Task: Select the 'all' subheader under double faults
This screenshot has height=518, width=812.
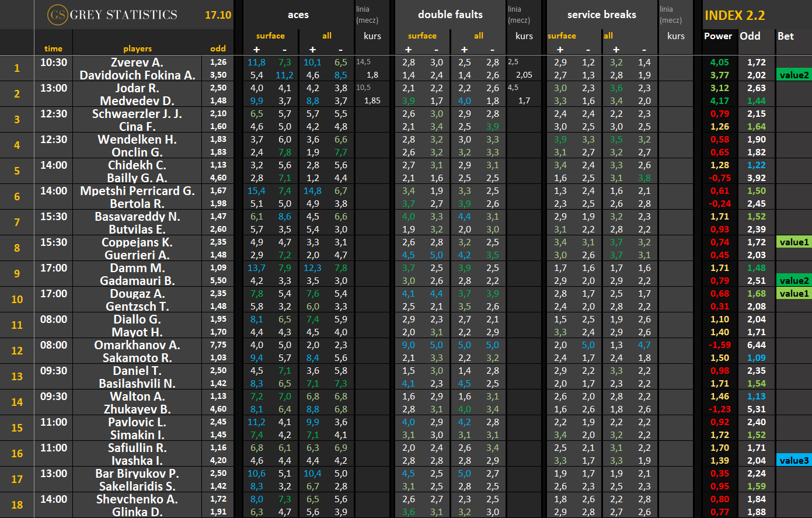Action: (x=479, y=36)
